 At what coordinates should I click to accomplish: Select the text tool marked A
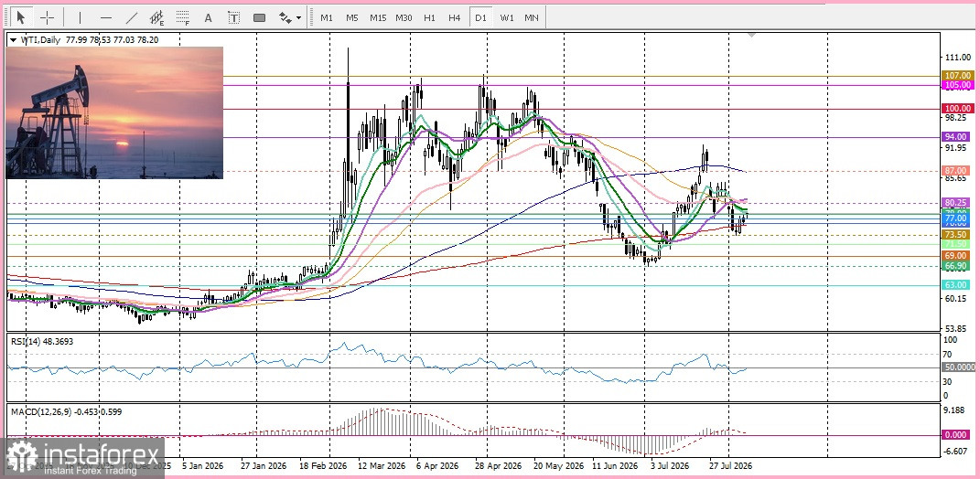(x=208, y=17)
